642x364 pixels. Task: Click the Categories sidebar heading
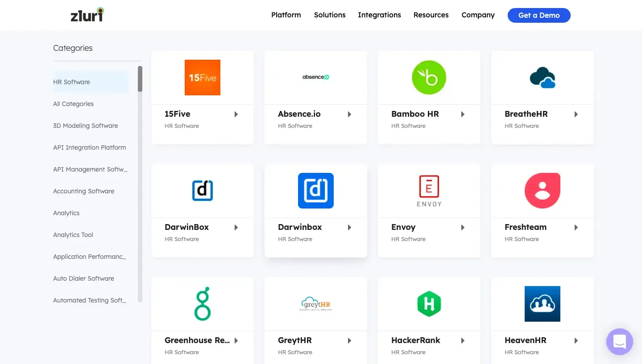[73, 48]
